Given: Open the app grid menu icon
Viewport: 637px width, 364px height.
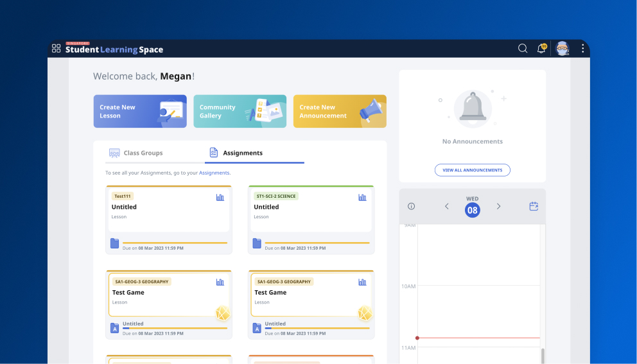Looking at the screenshot, I should click(x=57, y=49).
